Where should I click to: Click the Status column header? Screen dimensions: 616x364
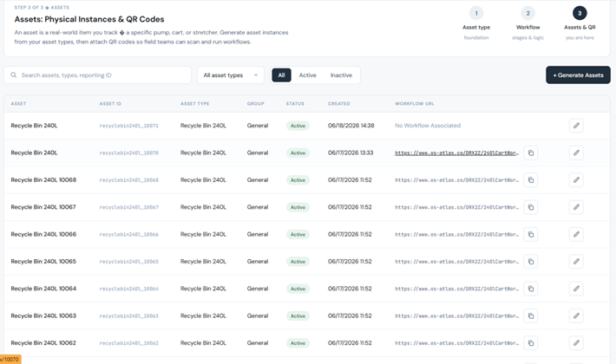pyautogui.click(x=295, y=103)
